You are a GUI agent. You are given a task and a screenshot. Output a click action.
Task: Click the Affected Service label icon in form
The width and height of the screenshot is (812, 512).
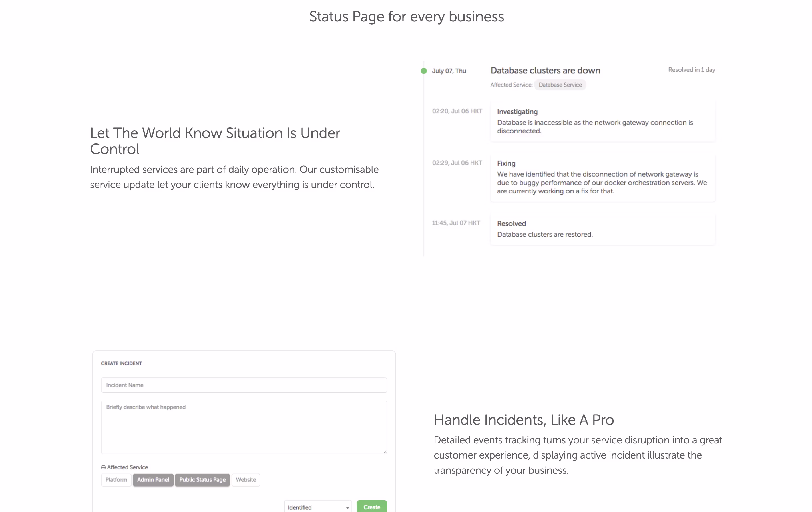point(103,467)
